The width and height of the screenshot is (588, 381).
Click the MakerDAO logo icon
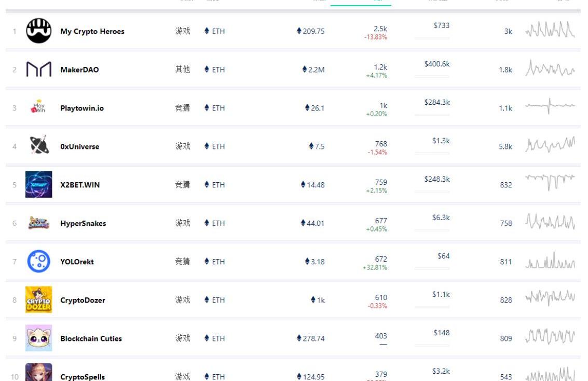point(39,70)
